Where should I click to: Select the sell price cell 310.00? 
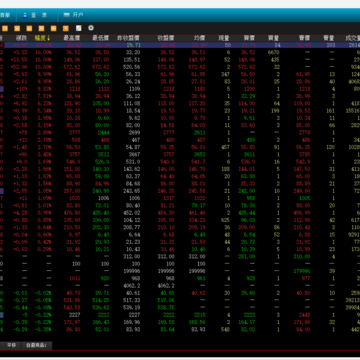(x=302, y=256)
